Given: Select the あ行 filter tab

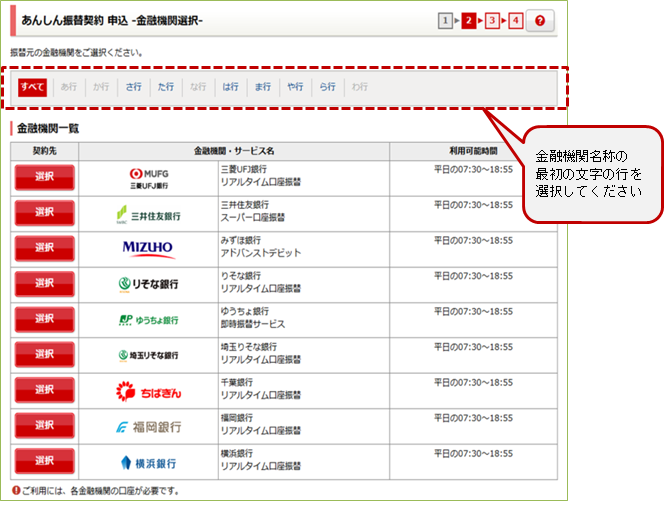Looking at the screenshot, I should [68, 87].
